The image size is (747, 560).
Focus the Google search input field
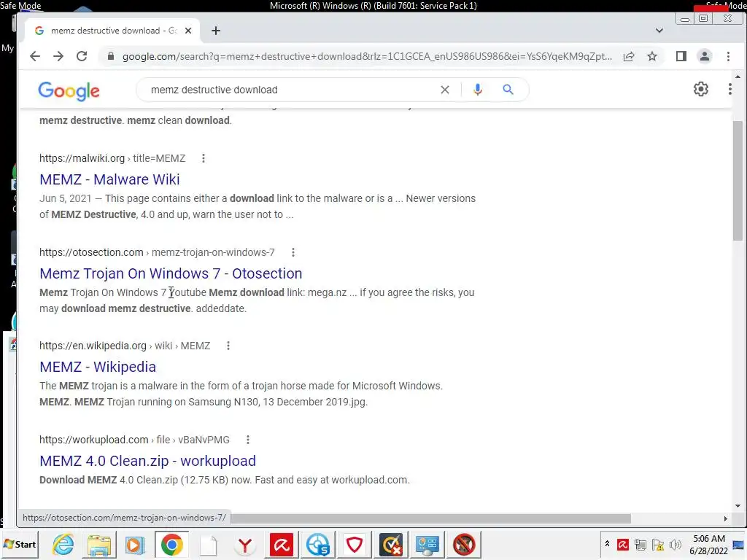coord(290,90)
